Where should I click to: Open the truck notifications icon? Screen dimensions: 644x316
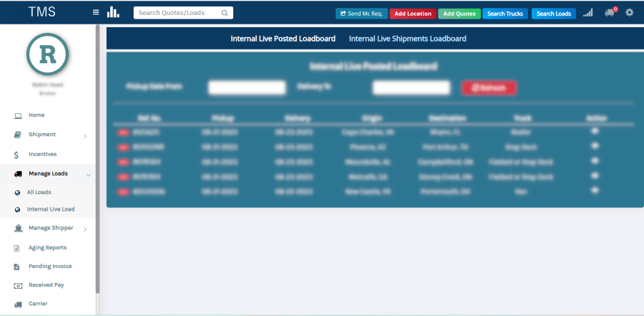pos(609,13)
